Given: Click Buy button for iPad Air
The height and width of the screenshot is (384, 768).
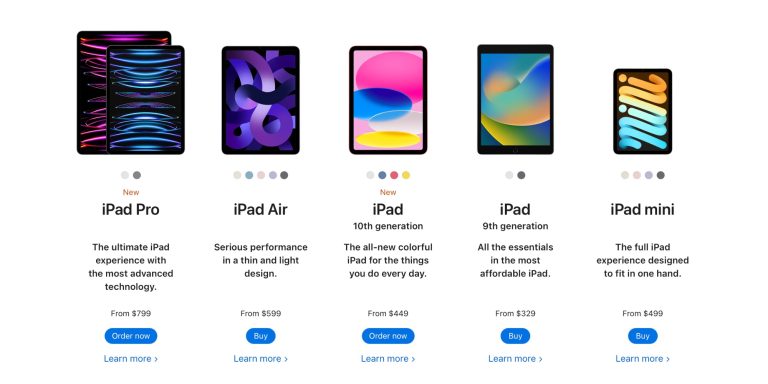Looking at the screenshot, I should (x=261, y=336).
